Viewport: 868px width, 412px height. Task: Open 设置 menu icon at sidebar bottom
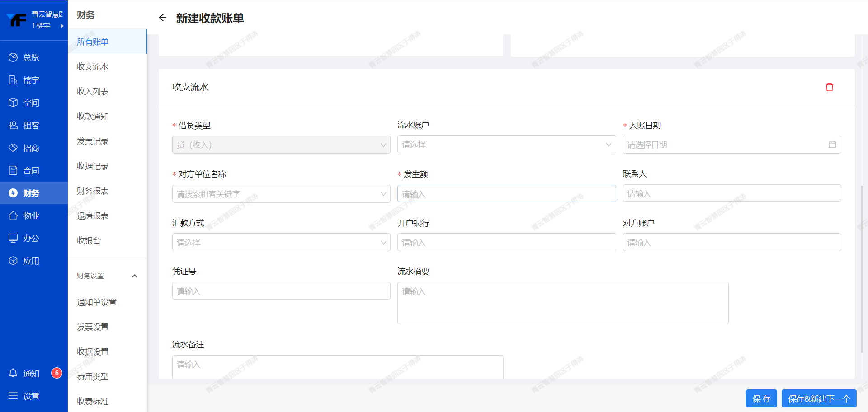click(13, 396)
